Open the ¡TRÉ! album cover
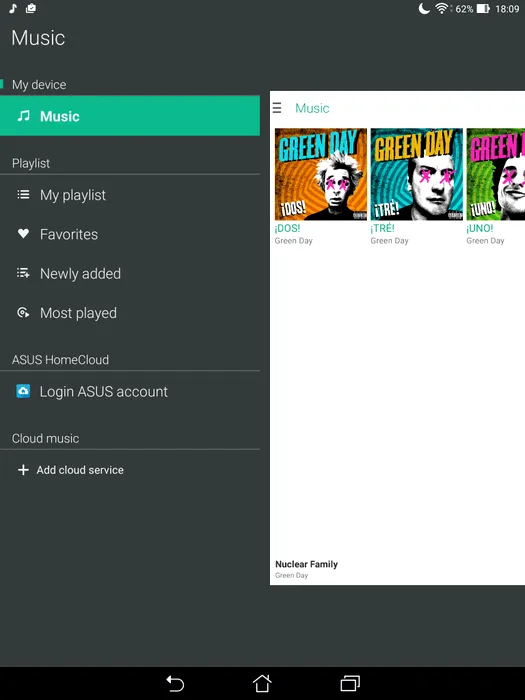 click(x=417, y=174)
